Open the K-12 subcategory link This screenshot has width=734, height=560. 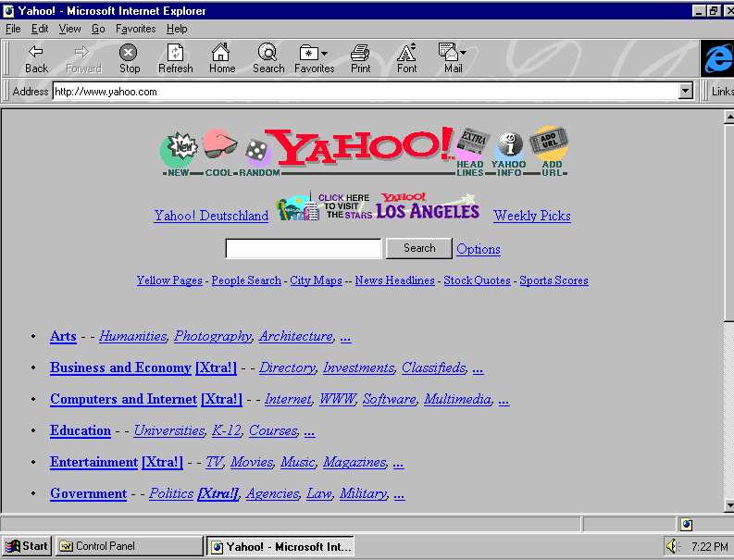(x=226, y=430)
